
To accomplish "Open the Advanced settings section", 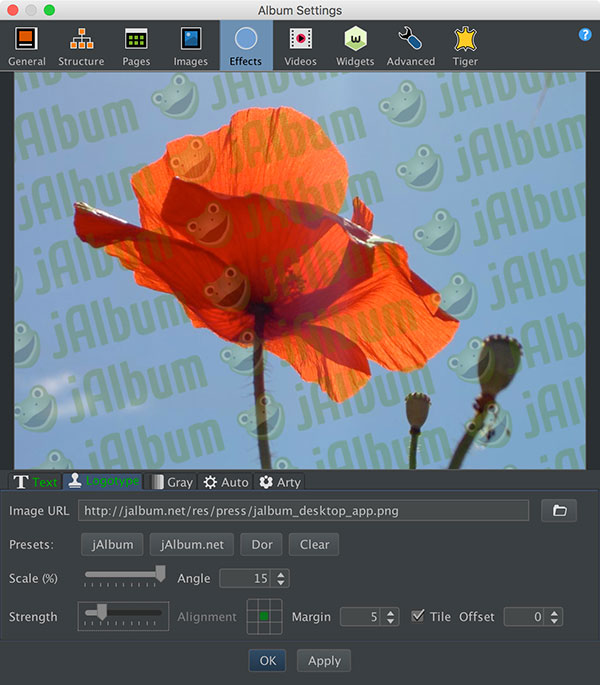I will (x=410, y=46).
